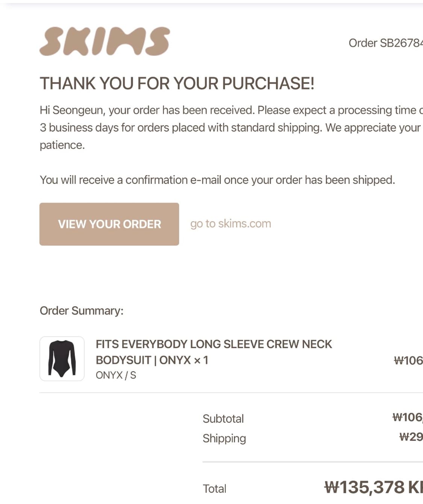
Task: Click the Total label
Action: pyautogui.click(x=214, y=489)
